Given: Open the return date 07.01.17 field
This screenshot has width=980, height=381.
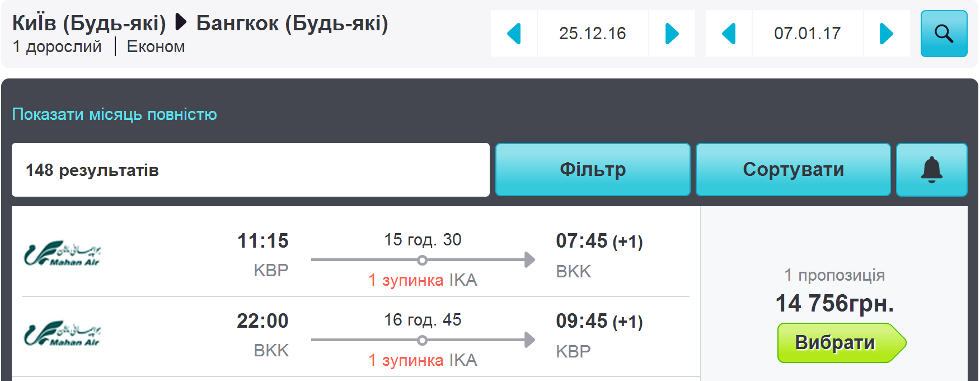Looking at the screenshot, I should [x=808, y=34].
